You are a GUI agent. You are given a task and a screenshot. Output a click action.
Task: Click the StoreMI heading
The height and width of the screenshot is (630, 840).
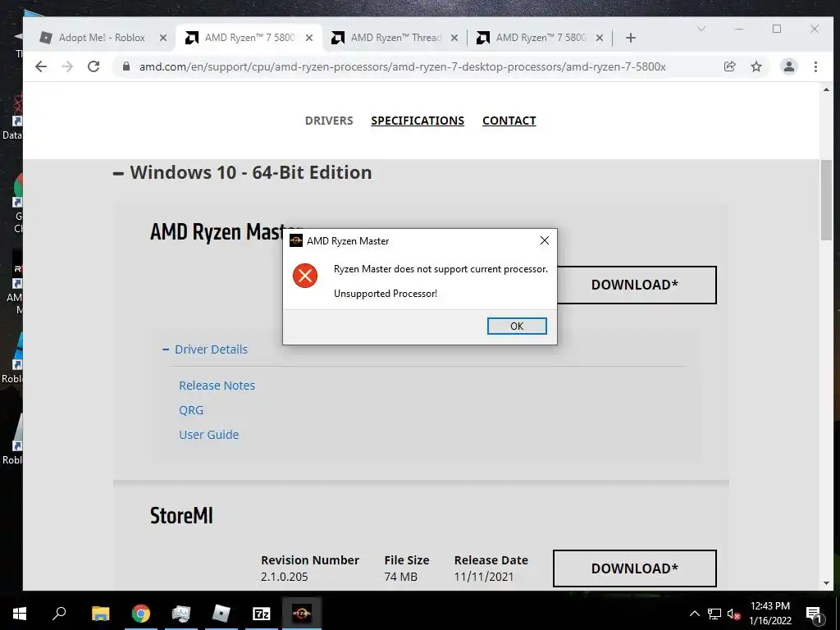(181, 516)
